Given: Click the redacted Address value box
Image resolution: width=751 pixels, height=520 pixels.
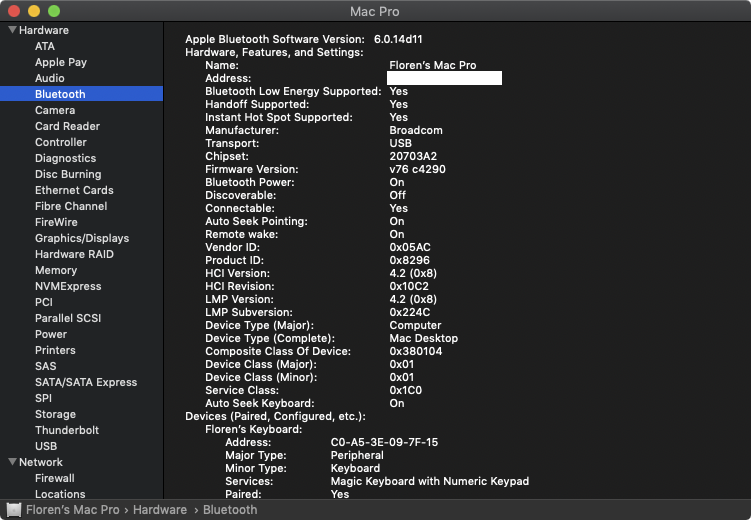Looking at the screenshot, I should [x=444, y=78].
